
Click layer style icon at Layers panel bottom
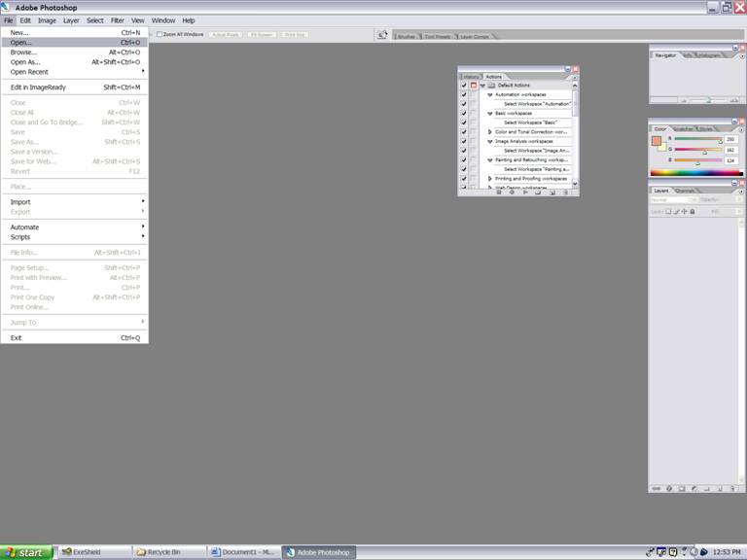click(669, 489)
